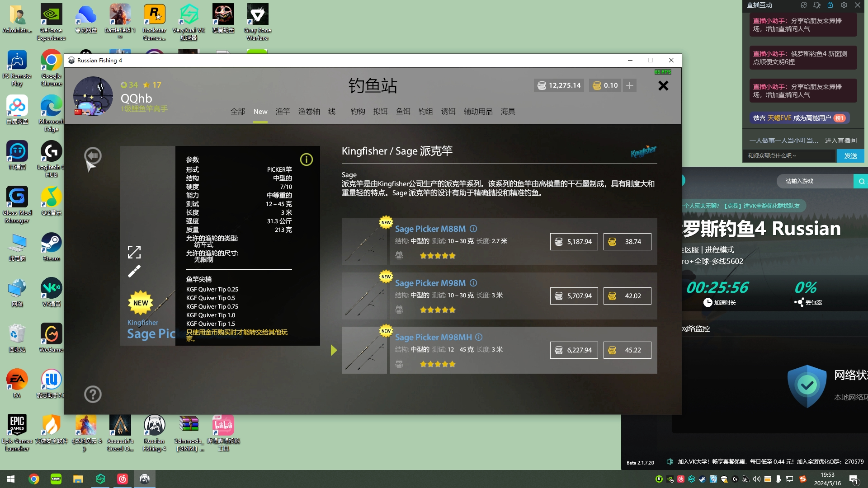The image size is (868, 488).
Task: Click the QQhb player avatar
Action: [93, 96]
